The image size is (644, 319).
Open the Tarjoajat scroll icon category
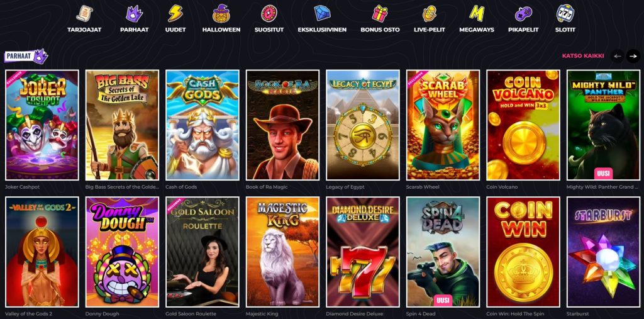(x=84, y=13)
